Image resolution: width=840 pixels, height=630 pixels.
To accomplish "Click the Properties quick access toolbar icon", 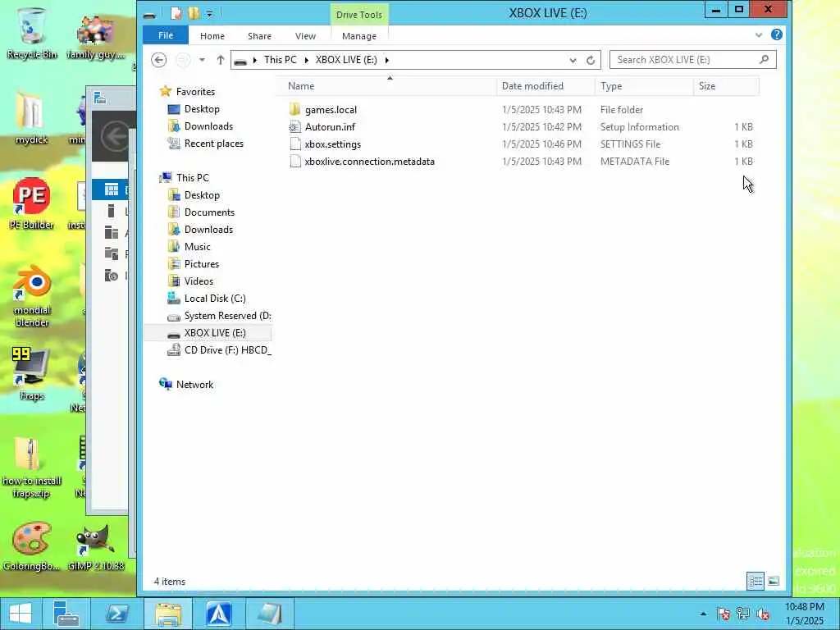I will (x=176, y=13).
